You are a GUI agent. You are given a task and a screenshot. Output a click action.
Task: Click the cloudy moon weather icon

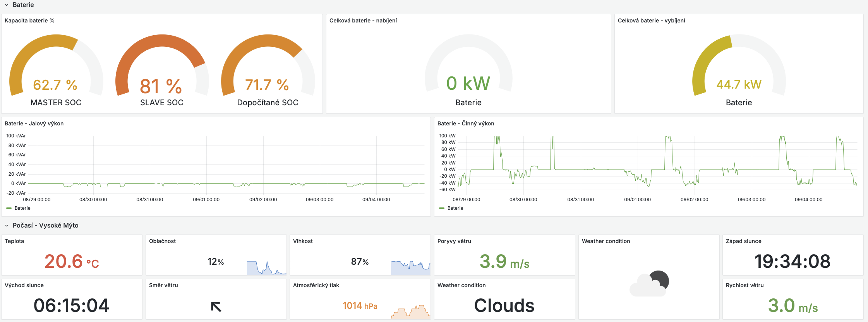coord(649,283)
